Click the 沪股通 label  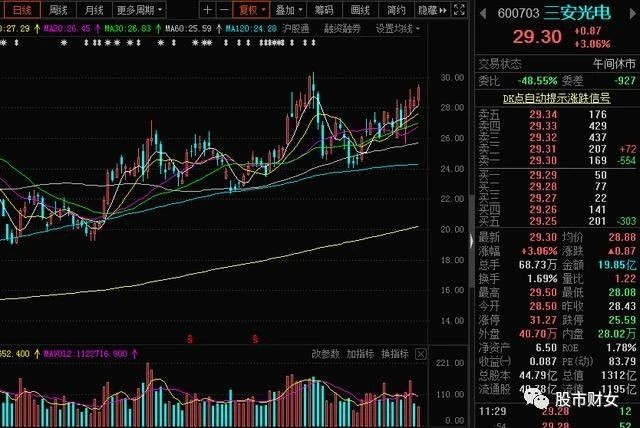point(296,29)
